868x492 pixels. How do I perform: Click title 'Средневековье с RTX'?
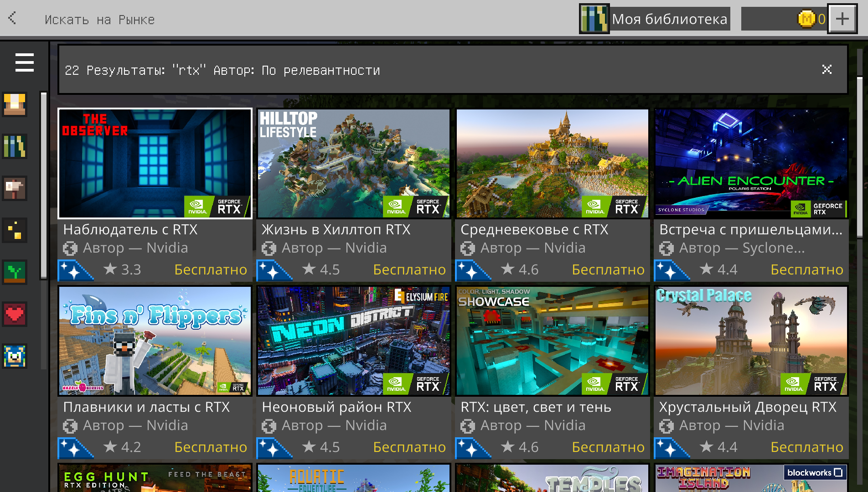point(534,229)
